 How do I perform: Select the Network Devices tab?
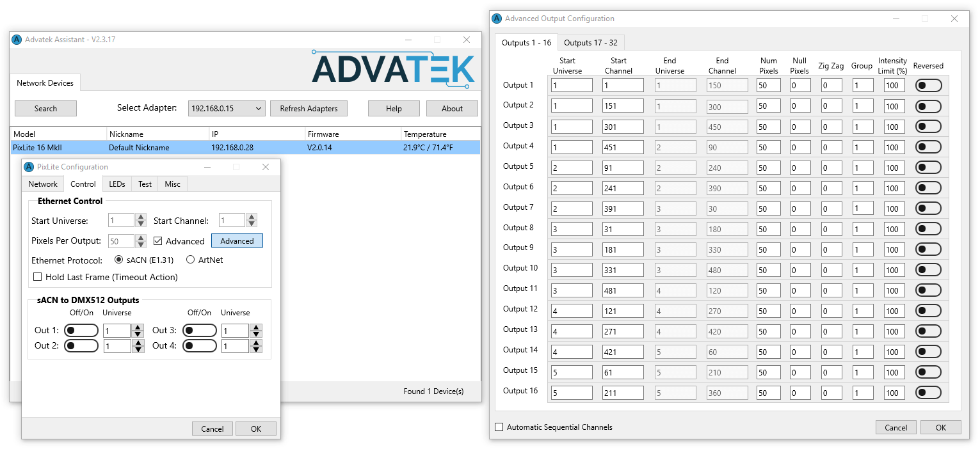click(x=45, y=83)
